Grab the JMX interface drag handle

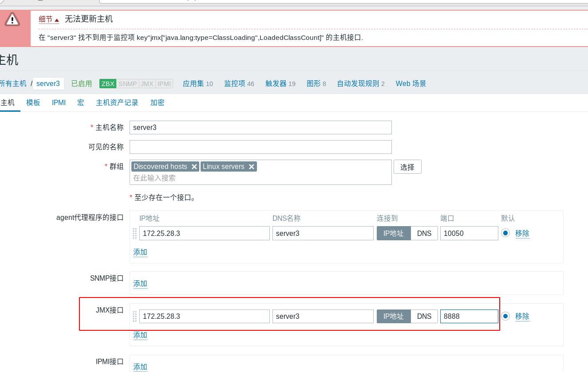point(135,316)
